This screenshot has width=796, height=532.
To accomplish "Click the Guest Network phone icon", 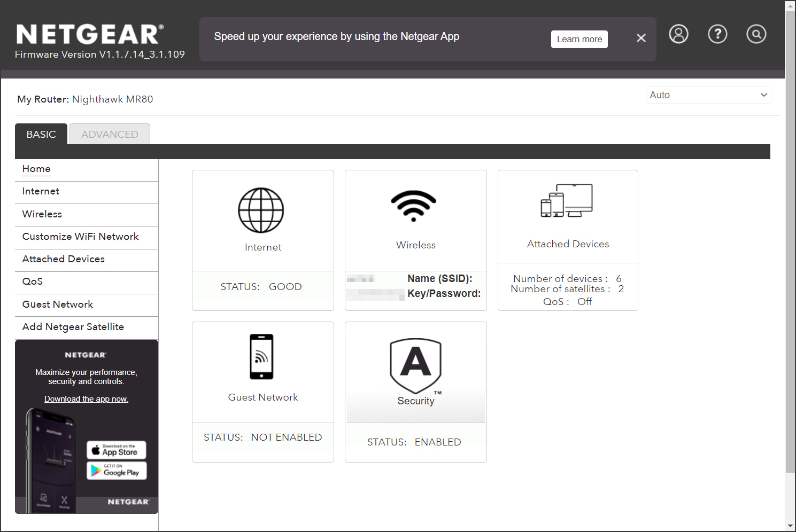I will (261, 356).
